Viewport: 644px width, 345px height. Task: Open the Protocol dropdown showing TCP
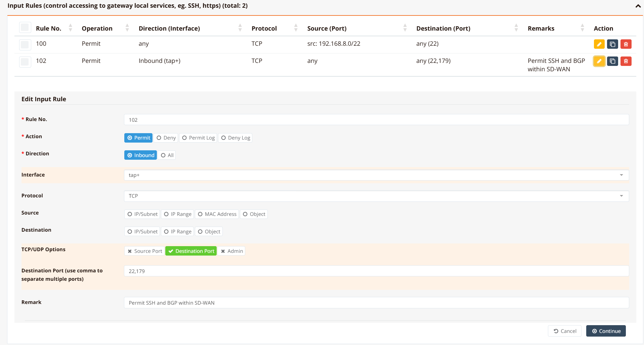(x=376, y=196)
